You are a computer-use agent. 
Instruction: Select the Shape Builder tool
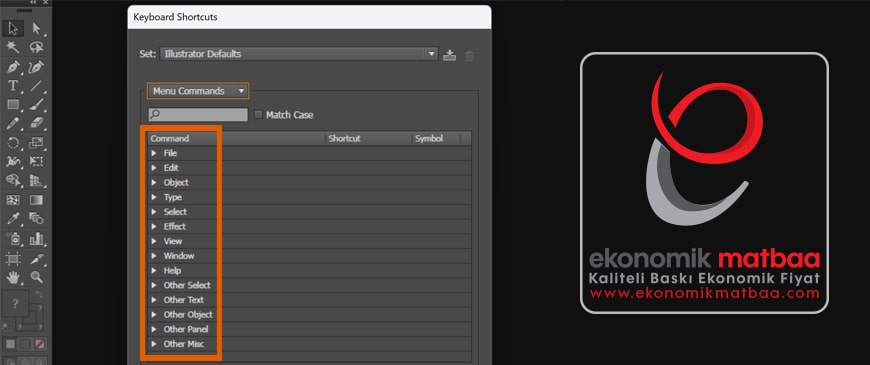(x=13, y=180)
